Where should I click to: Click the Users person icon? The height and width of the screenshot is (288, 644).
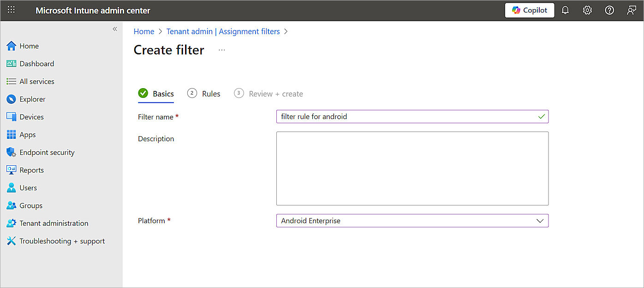[12, 188]
